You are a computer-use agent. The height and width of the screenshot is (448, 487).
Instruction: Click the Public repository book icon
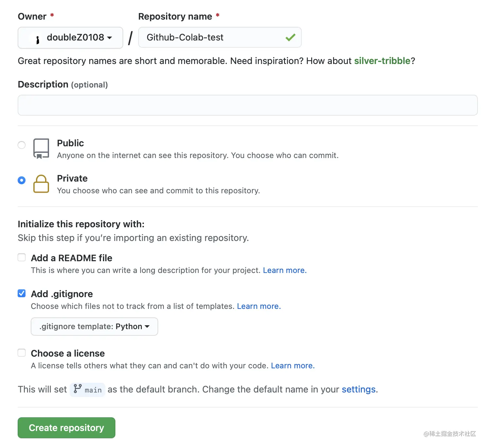click(41, 149)
